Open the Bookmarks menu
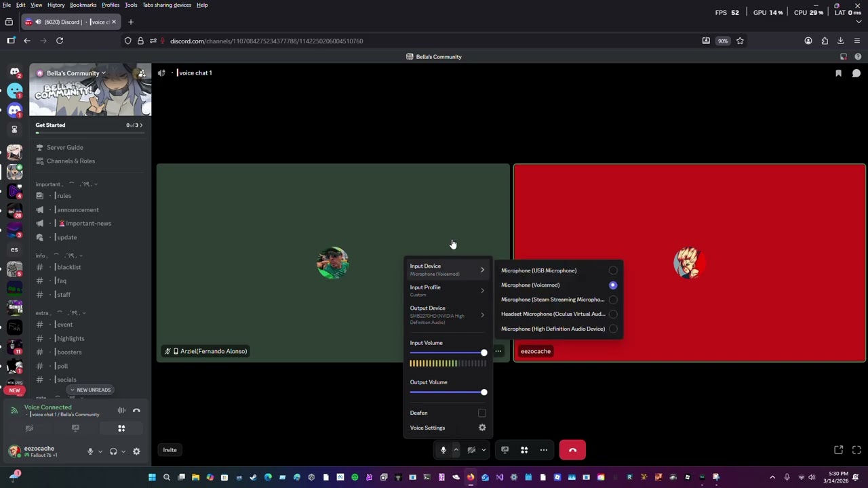Image resolution: width=868 pixels, height=488 pixels. pyautogui.click(x=83, y=5)
